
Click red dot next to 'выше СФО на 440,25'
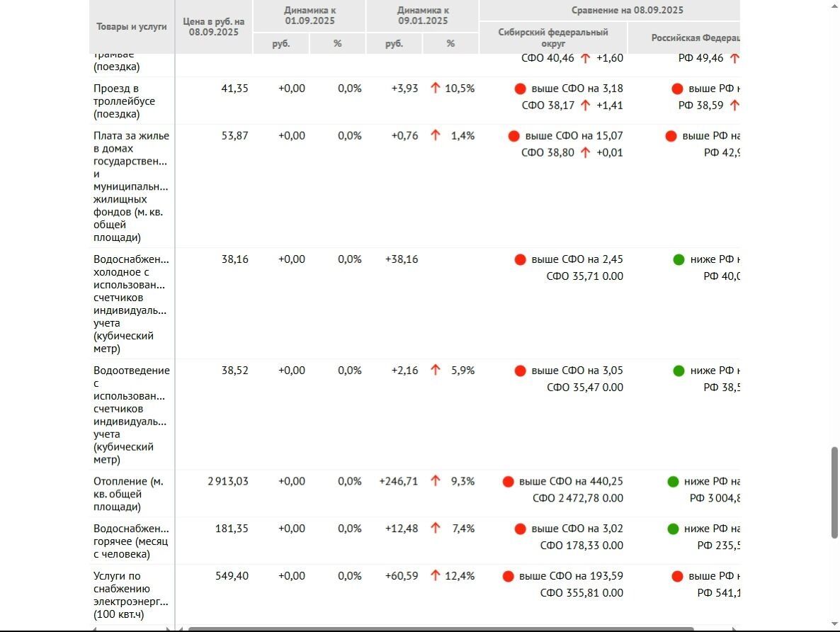pyautogui.click(x=508, y=482)
